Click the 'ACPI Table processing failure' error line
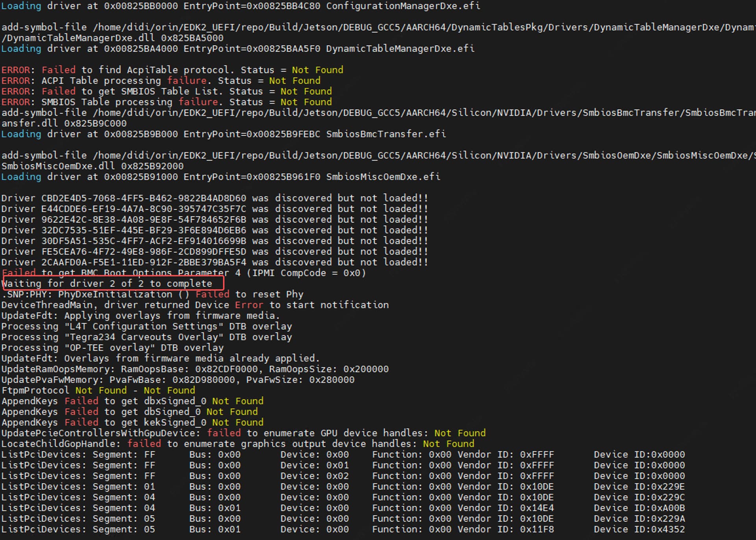This screenshot has width=756, height=540. (161, 81)
